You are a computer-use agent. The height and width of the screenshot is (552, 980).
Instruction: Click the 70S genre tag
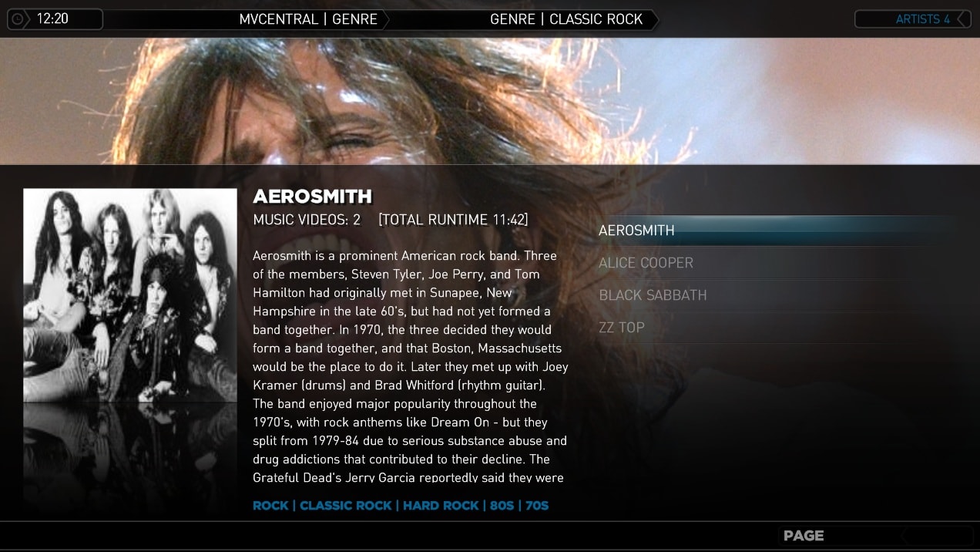pyautogui.click(x=537, y=506)
